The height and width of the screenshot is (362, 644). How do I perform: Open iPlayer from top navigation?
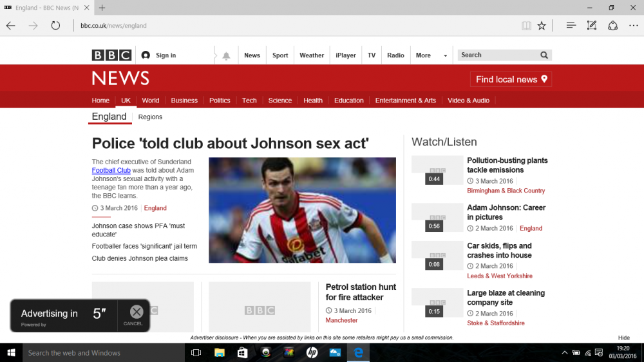[346, 55]
